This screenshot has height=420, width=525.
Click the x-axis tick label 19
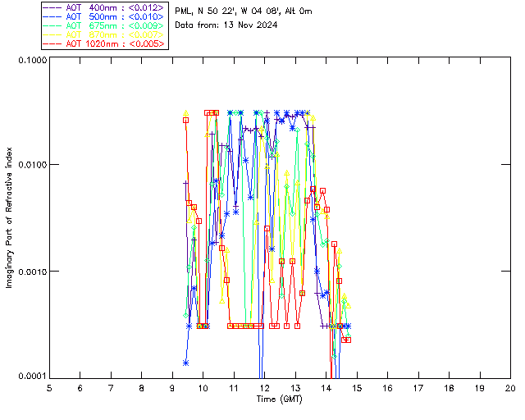coord(480,388)
